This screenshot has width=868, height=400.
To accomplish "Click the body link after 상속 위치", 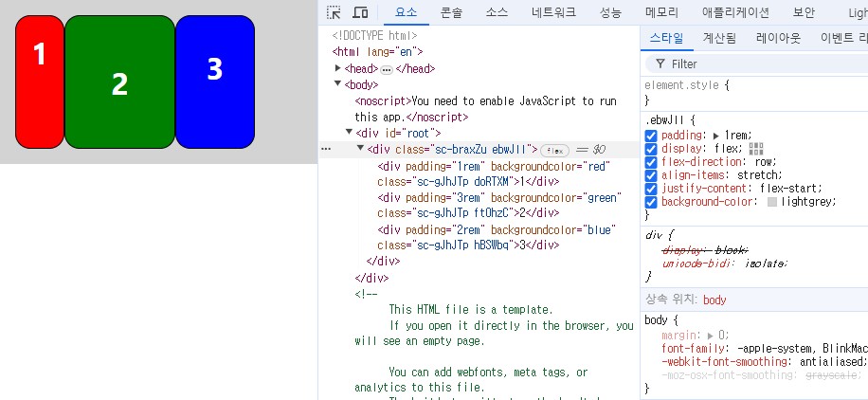I will click(714, 300).
